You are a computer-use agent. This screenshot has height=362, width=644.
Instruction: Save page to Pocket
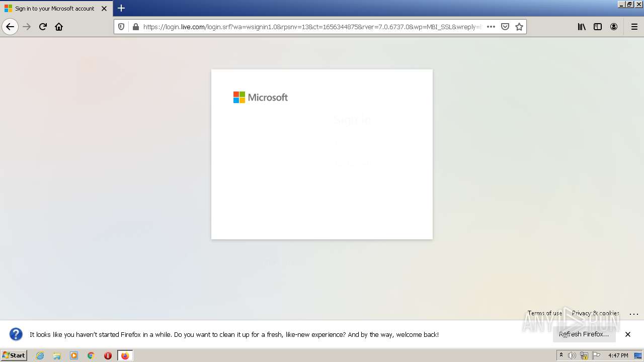[x=505, y=27]
